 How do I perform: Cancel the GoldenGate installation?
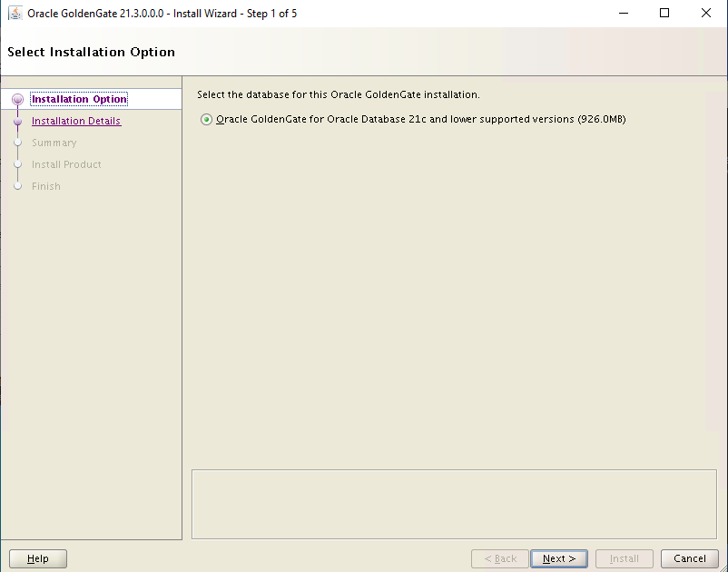click(x=689, y=558)
